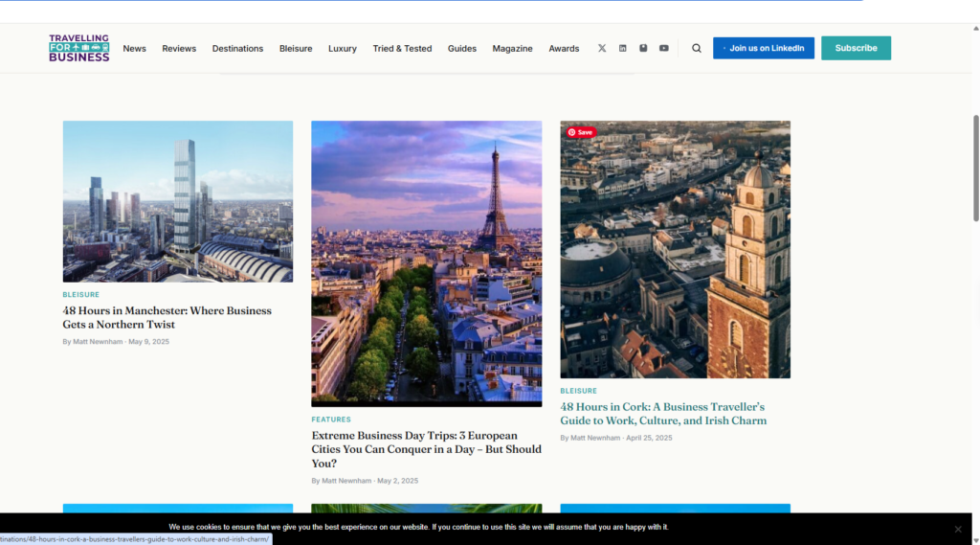Click Matt Newnham author on Day Trips article
The width and height of the screenshot is (980, 545).
tap(346, 481)
